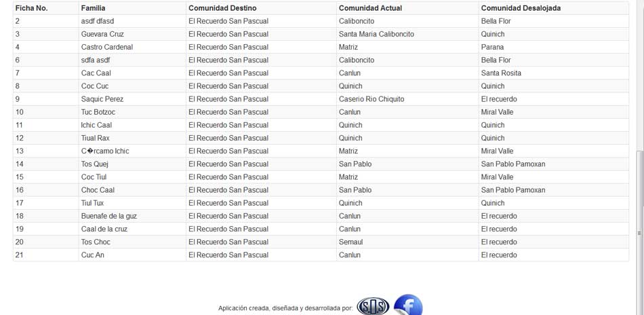Click the vertical scrollbar thumb
This screenshot has width=644, height=315.
(x=639, y=232)
